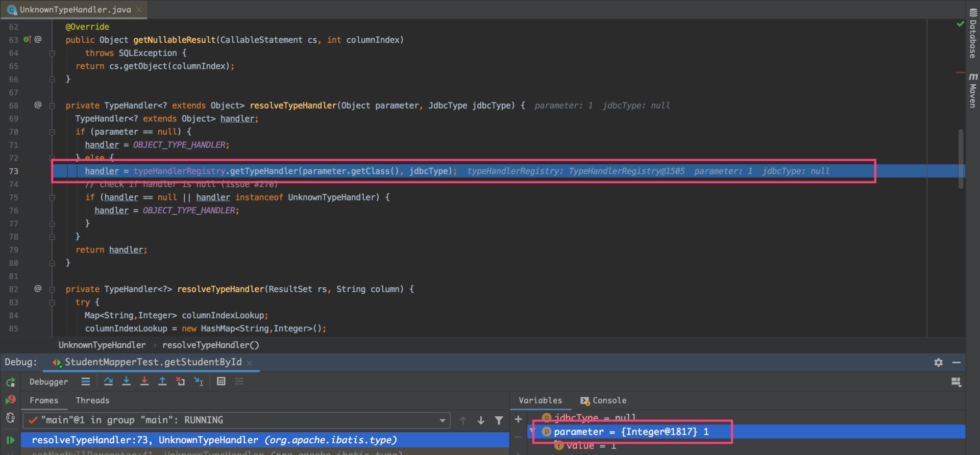Switch to the Threads tab
980x455 pixels.
pos(92,400)
